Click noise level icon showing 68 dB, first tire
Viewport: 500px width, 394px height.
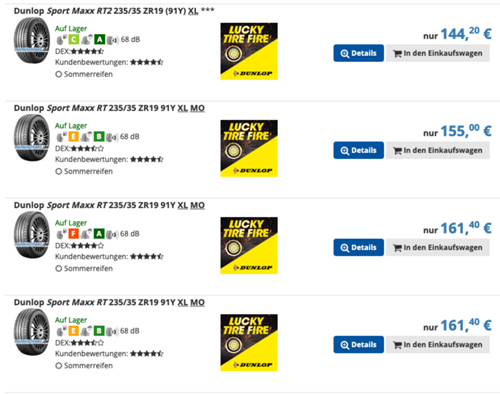pyautogui.click(x=113, y=40)
